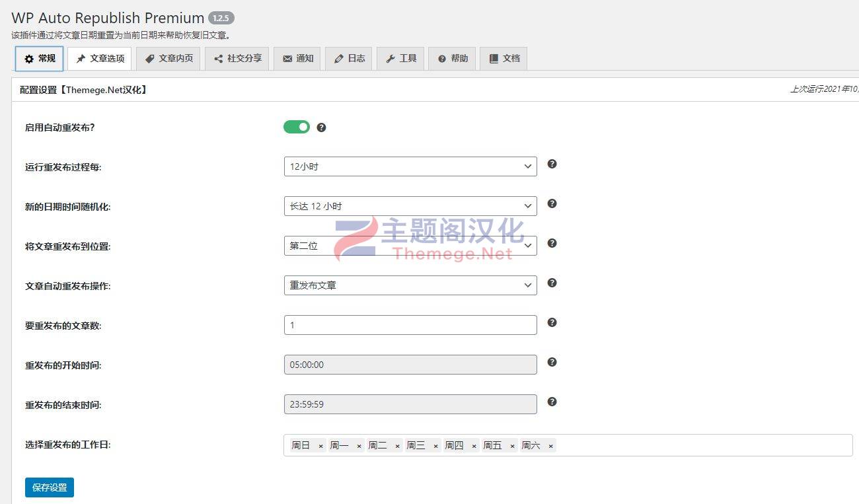
Task: Open the 通知 tab
Action: [298, 59]
